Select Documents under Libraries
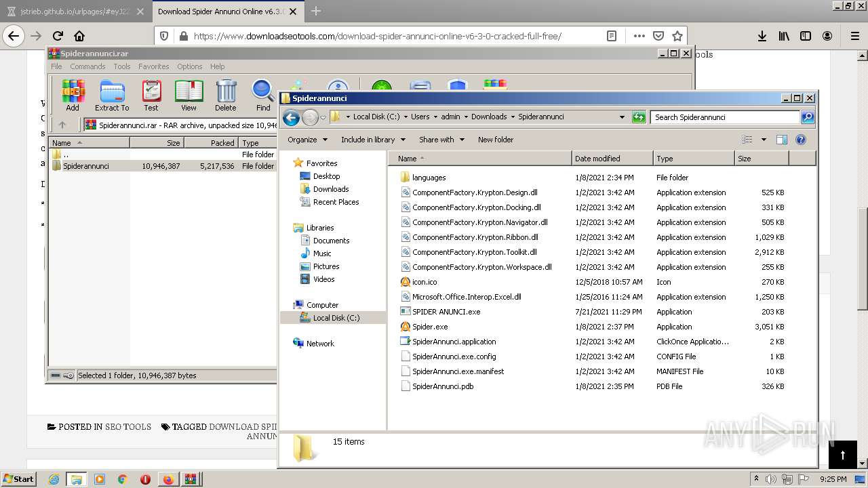Image resolution: width=868 pixels, height=488 pixels. (331, 241)
